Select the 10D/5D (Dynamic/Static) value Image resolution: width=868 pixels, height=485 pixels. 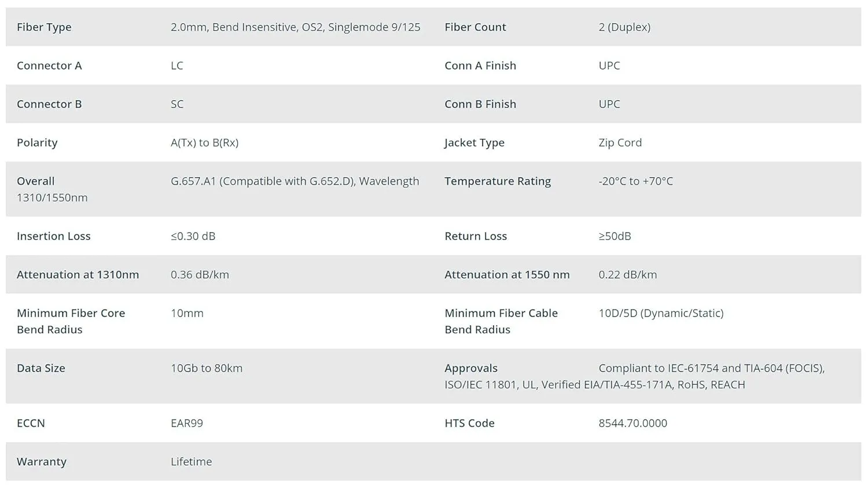661,313
